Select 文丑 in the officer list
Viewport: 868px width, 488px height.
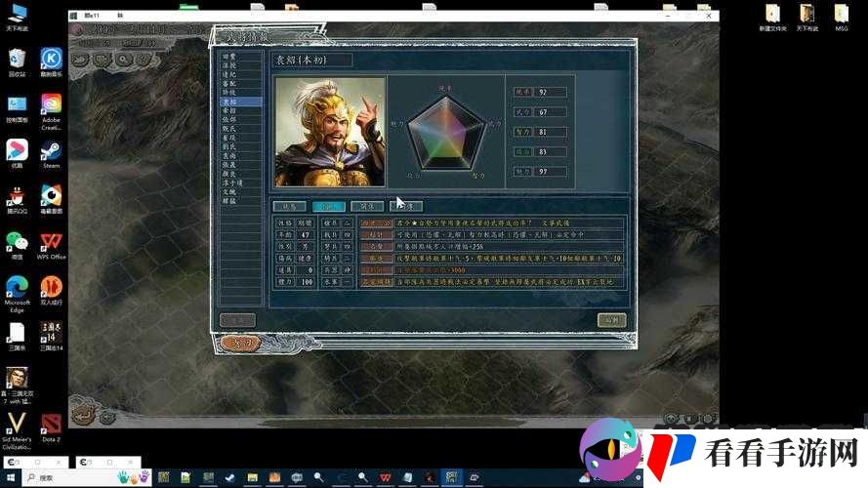pos(241,192)
